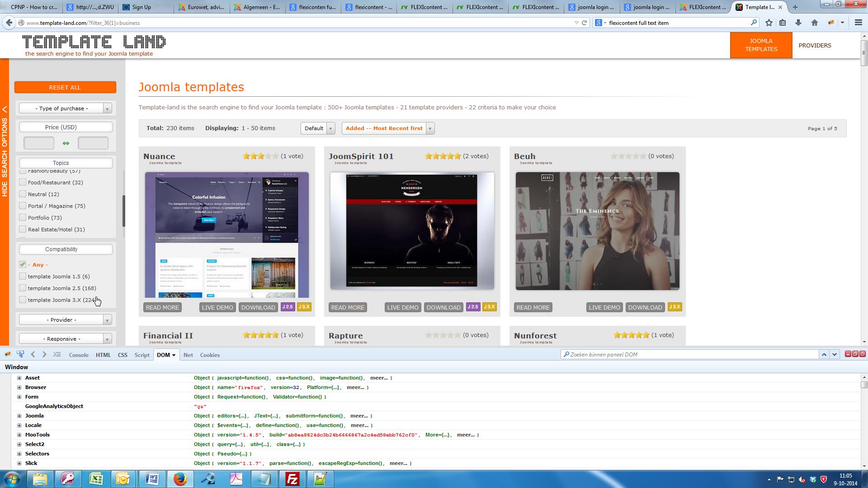Open Adobe Acrobat from the taskbar
This screenshot has height=488, width=868.
tap(236, 479)
